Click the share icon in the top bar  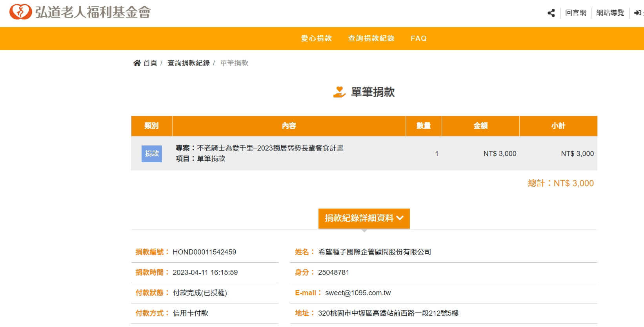click(x=551, y=13)
